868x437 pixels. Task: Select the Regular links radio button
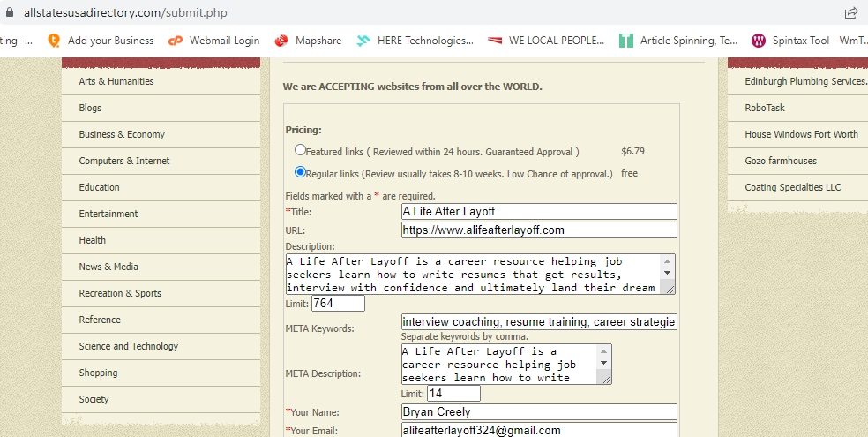tap(301, 173)
